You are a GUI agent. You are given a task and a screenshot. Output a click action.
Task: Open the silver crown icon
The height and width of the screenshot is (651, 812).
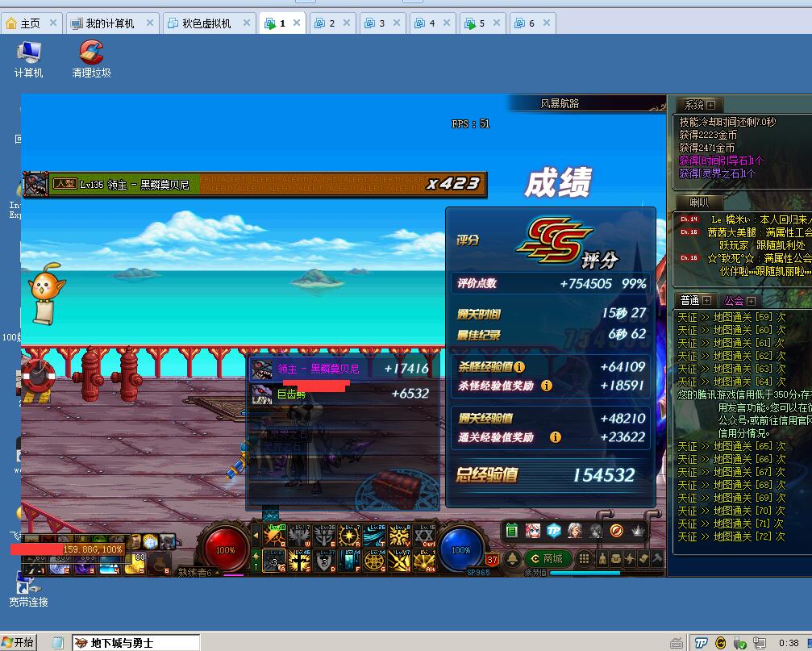coord(638,530)
